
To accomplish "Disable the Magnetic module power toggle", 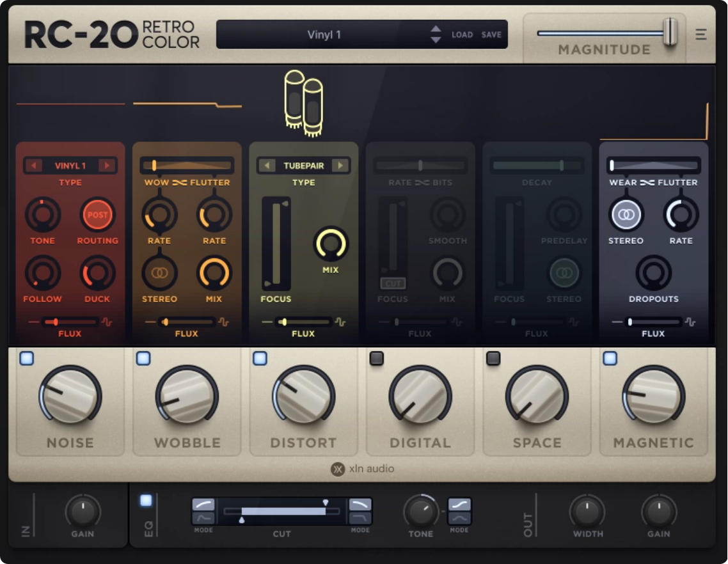I will [610, 358].
